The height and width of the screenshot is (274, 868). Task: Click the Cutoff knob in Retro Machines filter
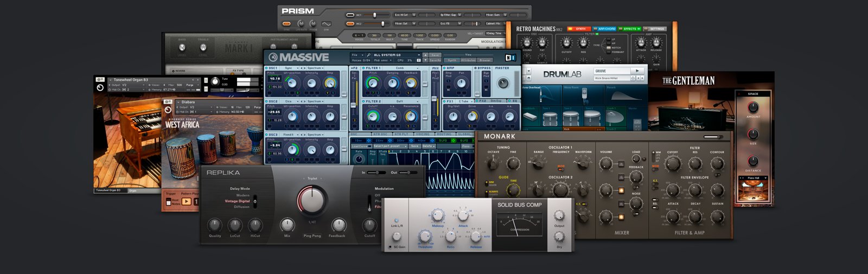[x=566, y=43]
